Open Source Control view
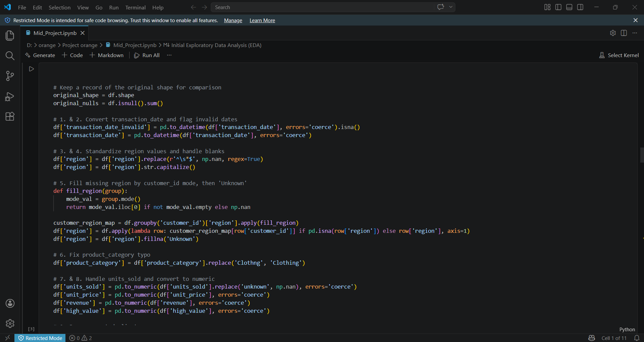Image resolution: width=644 pixels, height=342 pixels. tap(10, 76)
